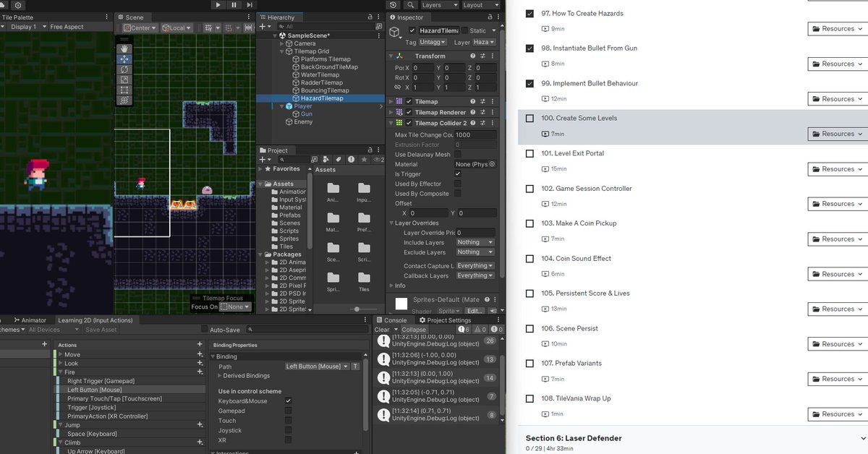
Task: Select the Transform tool in Scene
Action: click(x=124, y=100)
